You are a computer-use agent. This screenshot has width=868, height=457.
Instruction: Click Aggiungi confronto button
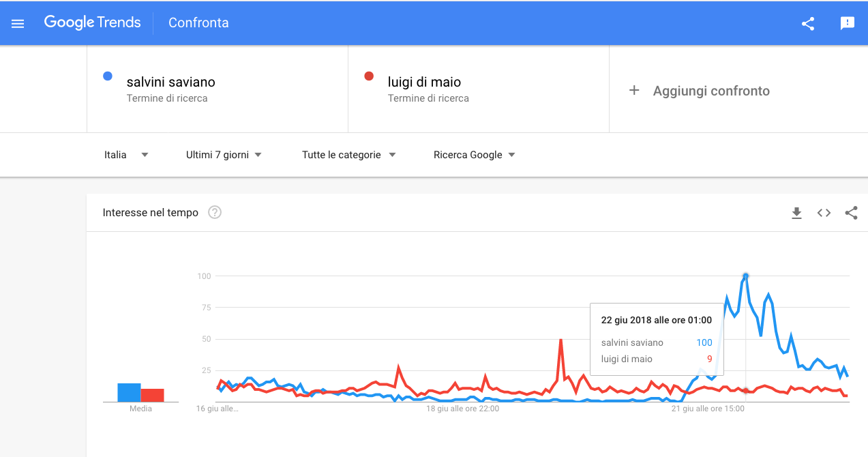coord(711,91)
